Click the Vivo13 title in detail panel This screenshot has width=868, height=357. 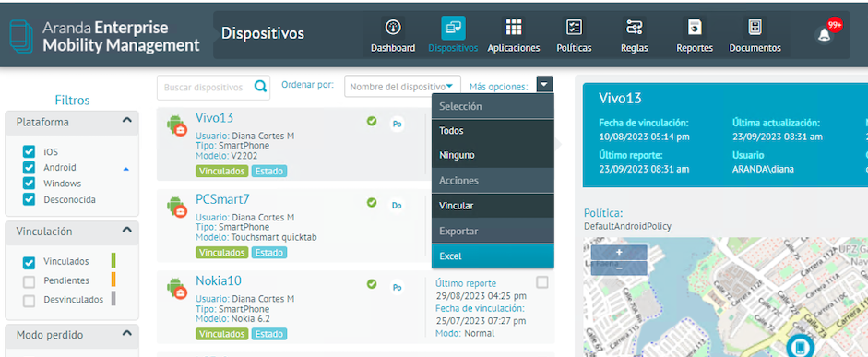tap(620, 99)
